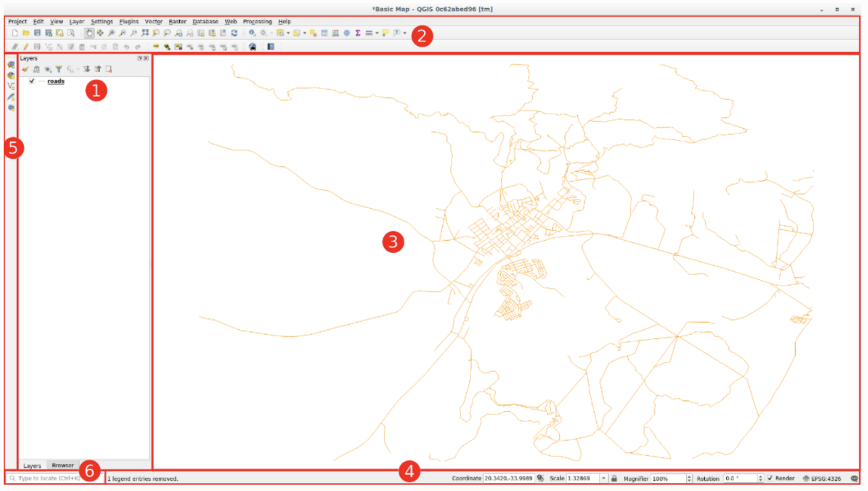The height and width of the screenshot is (491, 868).
Task: Click New GeoPackage Layer sidebar icon
Action: pos(11,75)
